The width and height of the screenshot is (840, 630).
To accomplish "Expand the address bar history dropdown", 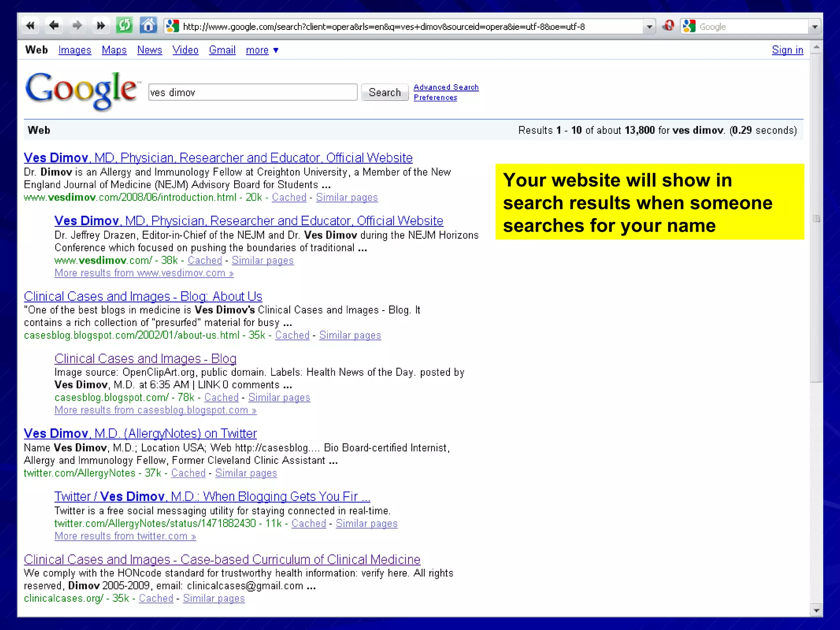I will 649,27.
